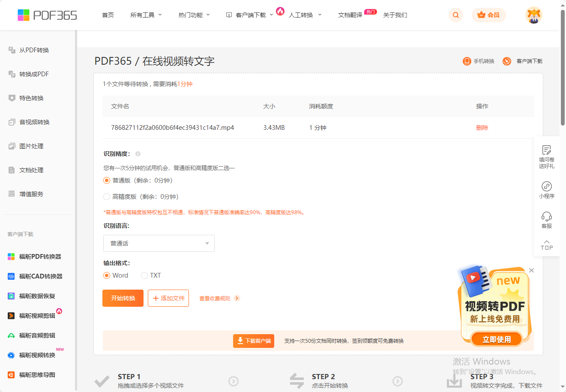Open the search magnifier icon
Viewport: 566px width, 392px height.
coord(456,15)
